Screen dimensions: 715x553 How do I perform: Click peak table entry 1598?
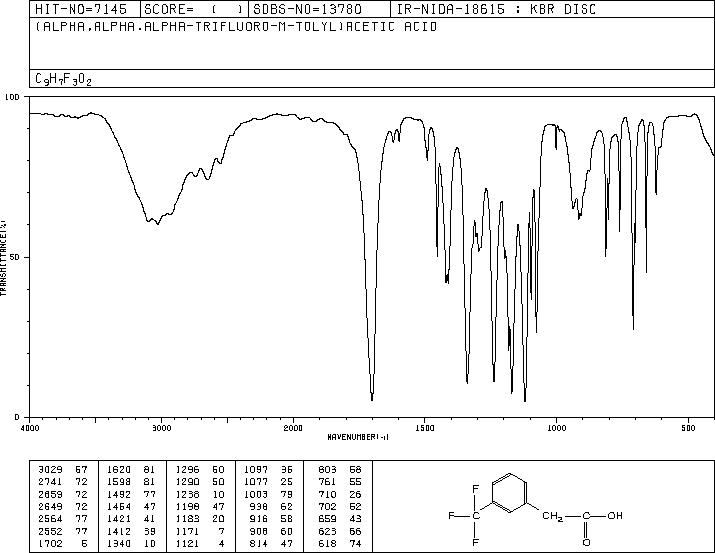point(119,482)
